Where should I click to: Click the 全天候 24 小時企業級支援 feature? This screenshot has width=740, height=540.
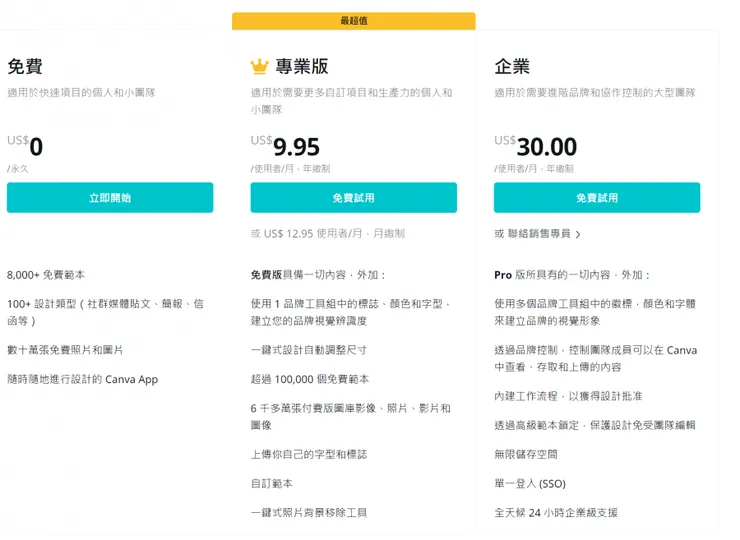(x=556, y=512)
